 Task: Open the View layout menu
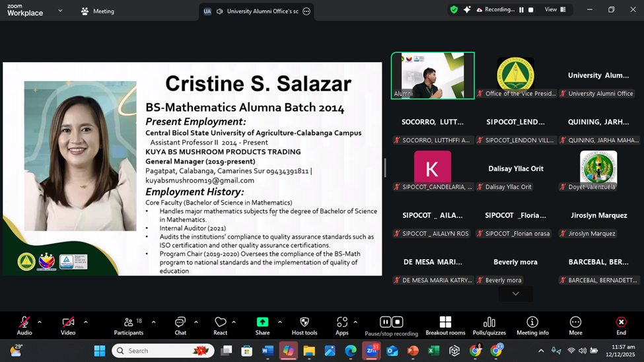click(554, 10)
